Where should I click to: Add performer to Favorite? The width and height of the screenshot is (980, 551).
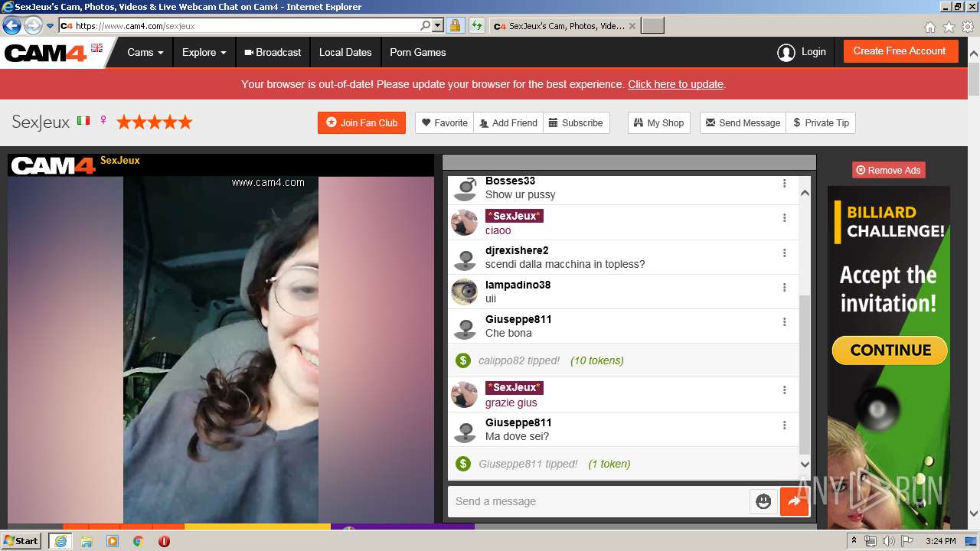click(445, 122)
